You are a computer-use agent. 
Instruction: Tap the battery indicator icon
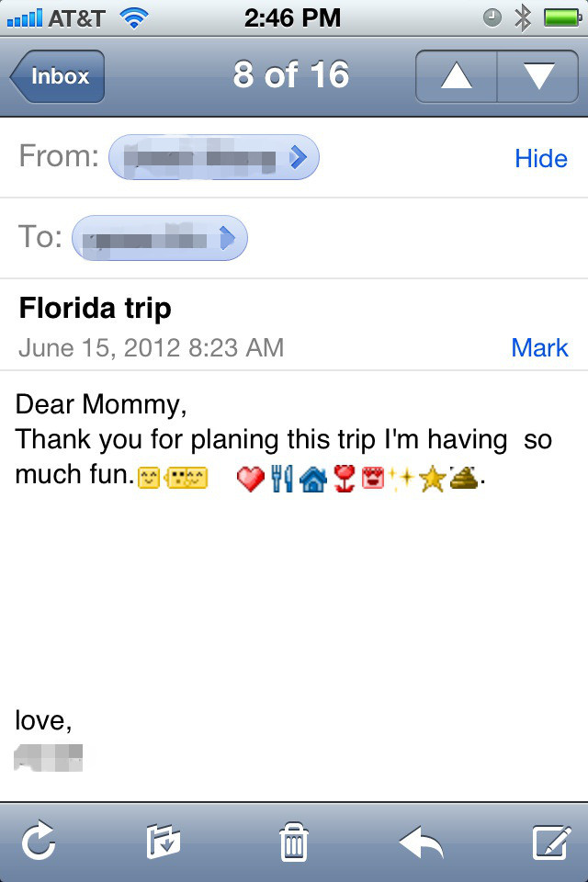[x=561, y=17]
